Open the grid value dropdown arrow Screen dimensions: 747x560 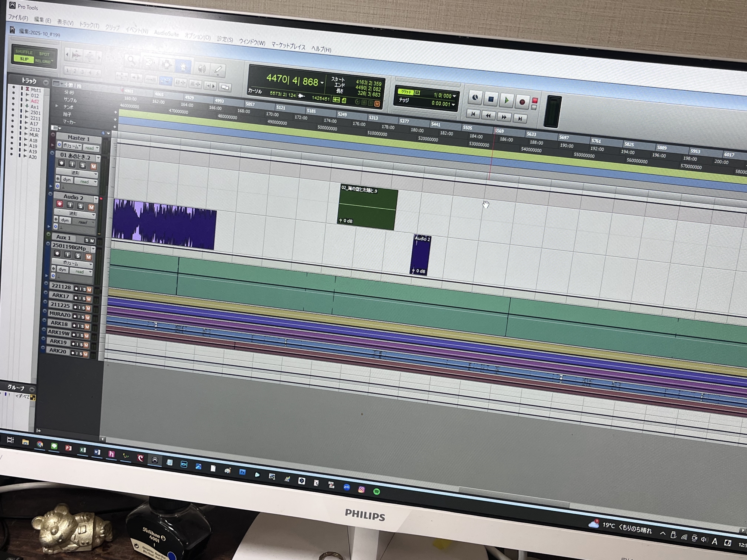454,96
